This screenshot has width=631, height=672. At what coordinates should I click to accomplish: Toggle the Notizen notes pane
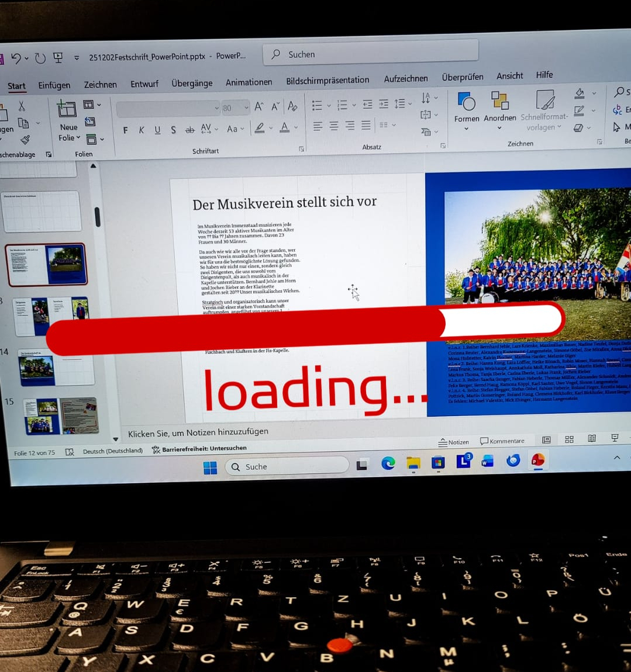click(453, 442)
